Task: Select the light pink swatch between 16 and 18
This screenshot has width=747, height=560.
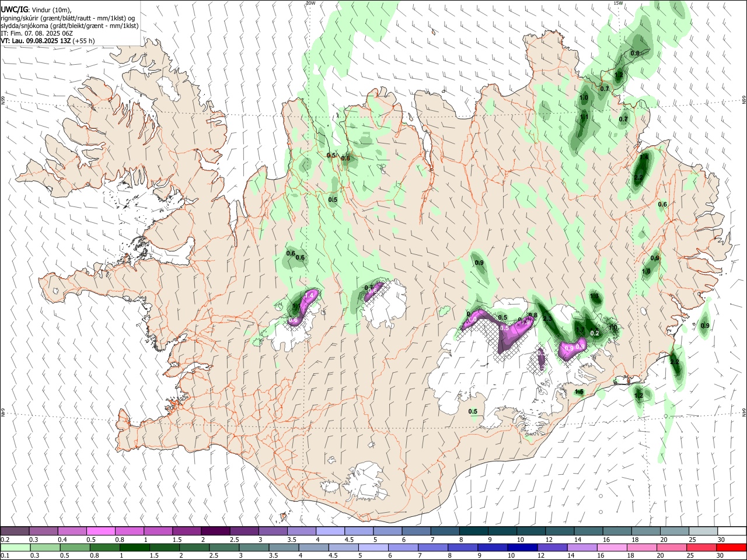Action: [613, 548]
